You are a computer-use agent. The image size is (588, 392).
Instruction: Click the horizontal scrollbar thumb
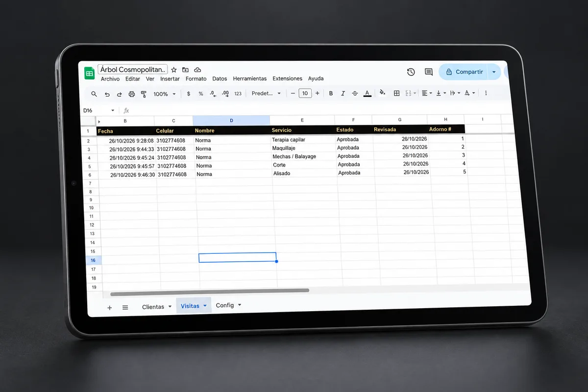coord(210,292)
